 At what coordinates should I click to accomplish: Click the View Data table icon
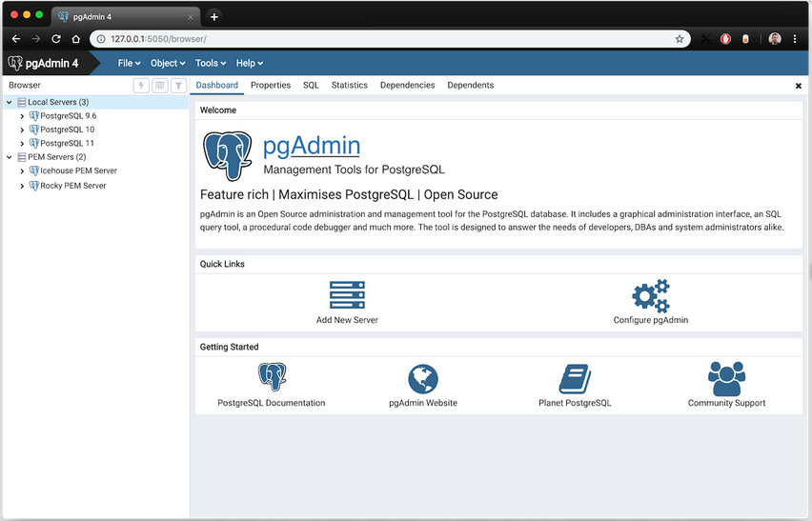tap(160, 86)
